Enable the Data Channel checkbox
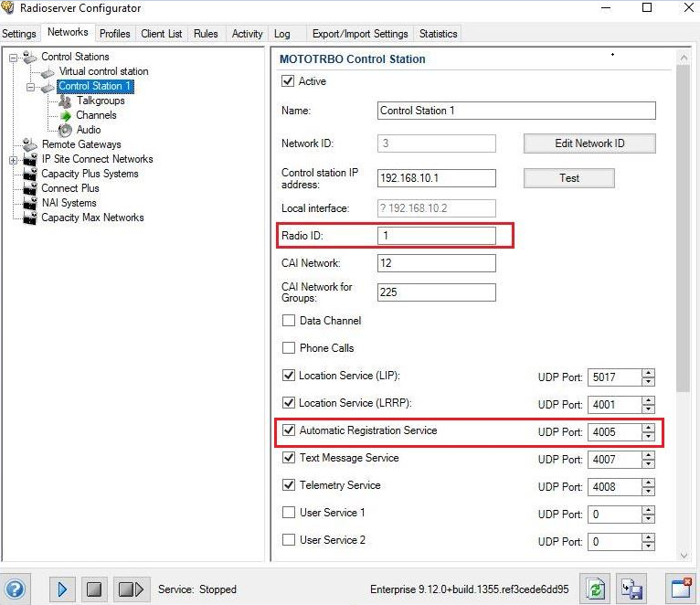 289,321
